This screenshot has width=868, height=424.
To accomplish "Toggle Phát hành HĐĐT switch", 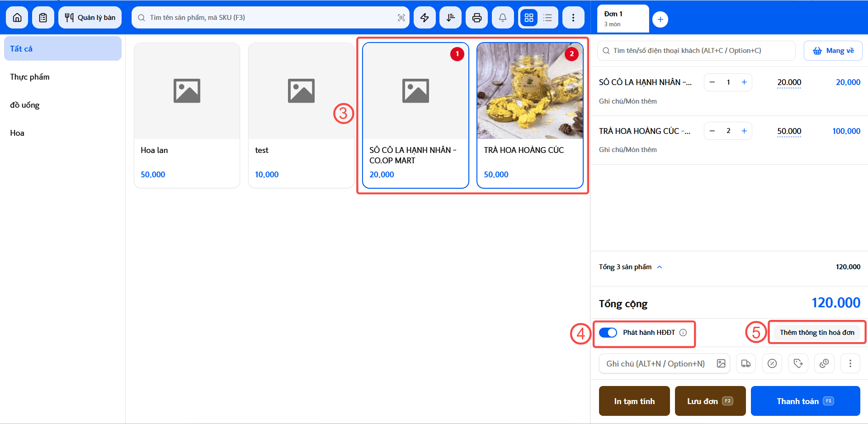I will pos(608,333).
